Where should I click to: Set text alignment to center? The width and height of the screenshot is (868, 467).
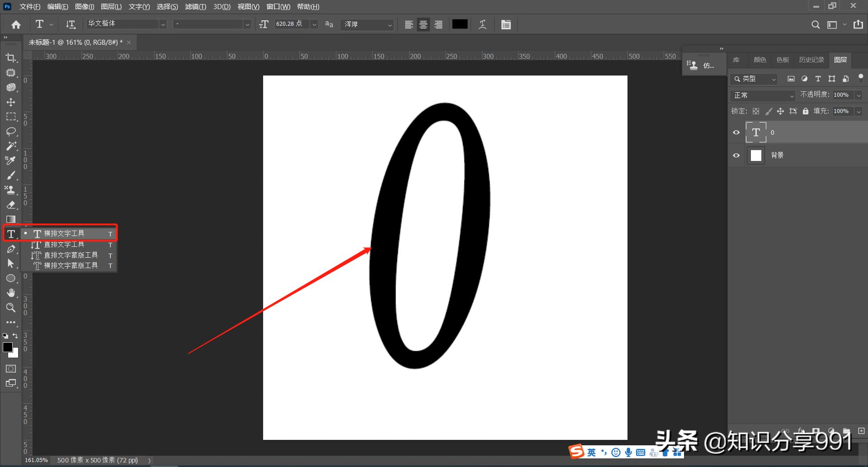423,24
